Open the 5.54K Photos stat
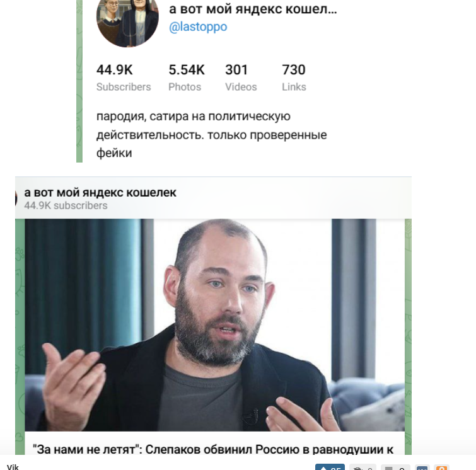476x470 pixels. pos(187,77)
